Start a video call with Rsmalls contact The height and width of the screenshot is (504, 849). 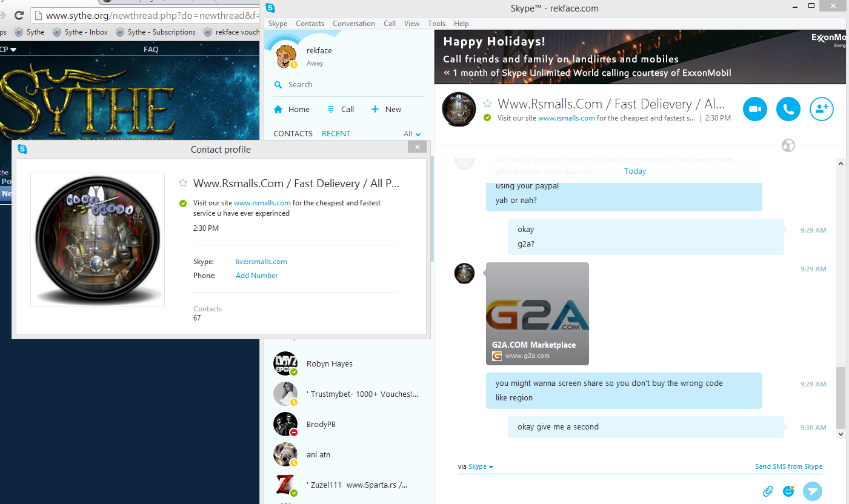pyautogui.click(x=755, y=109)
